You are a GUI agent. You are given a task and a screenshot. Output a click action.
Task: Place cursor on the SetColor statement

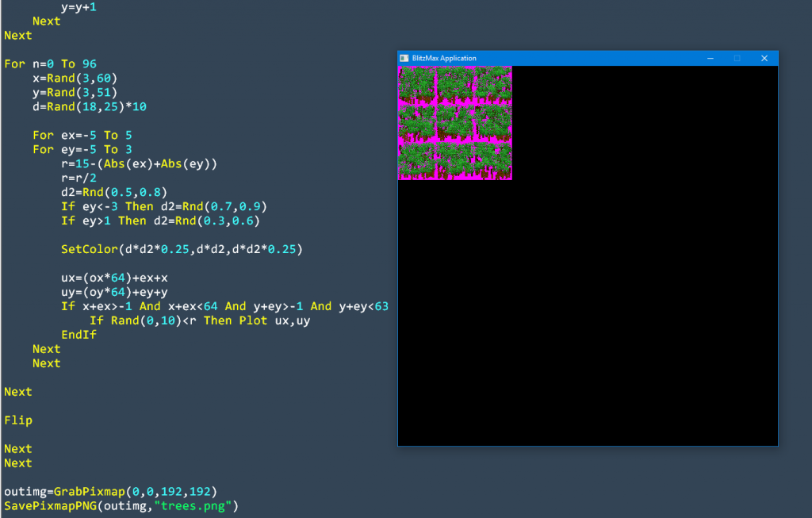182,249
